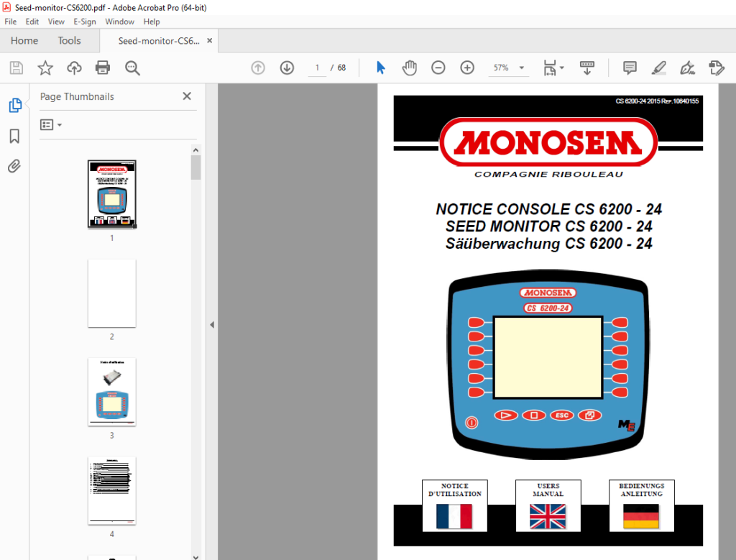This screenshot has height=560, width=736.
Task: Click the MONOSEM logo on page
Action: (x=548, y=142)
